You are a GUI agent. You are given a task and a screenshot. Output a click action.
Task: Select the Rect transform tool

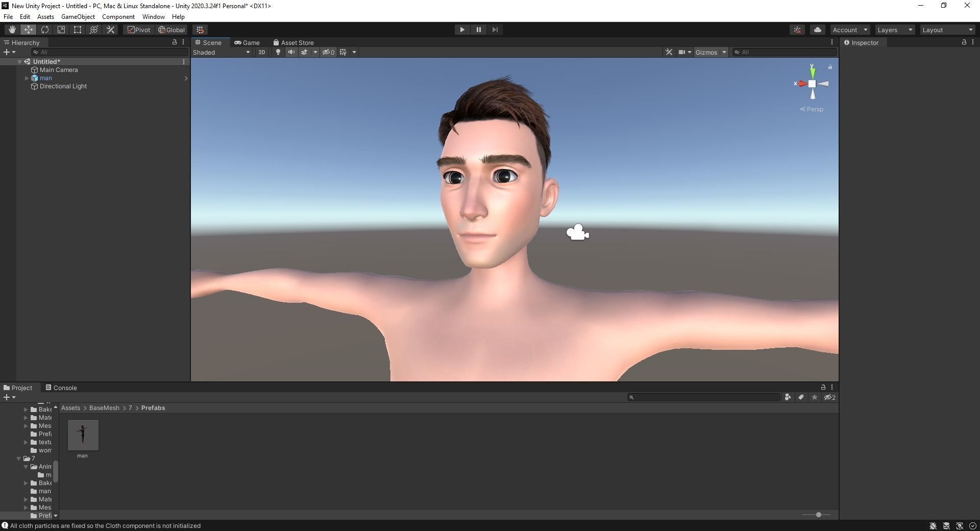click(x=77, y=30)
